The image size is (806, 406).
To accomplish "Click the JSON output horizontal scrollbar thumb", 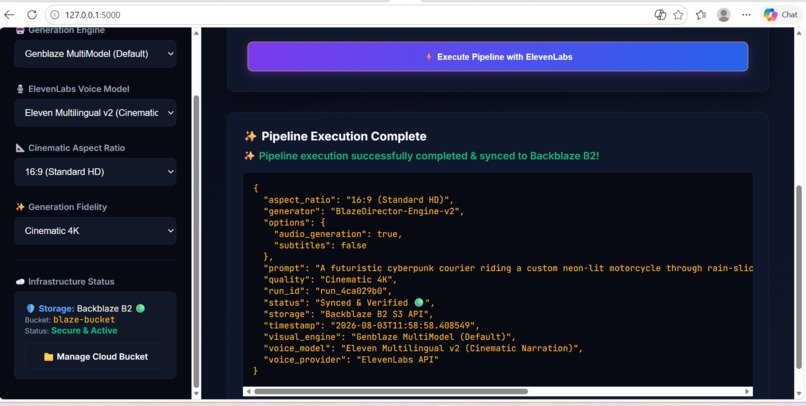I will click(x=391, y=391).
